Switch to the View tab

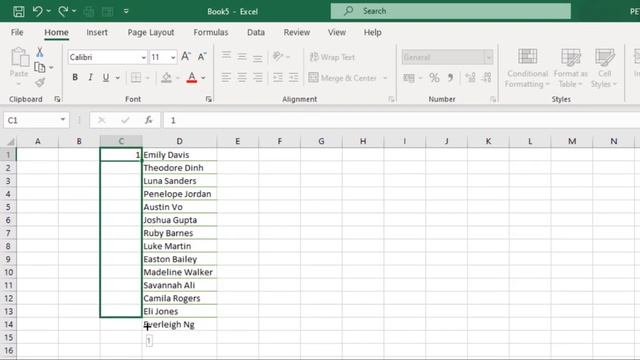click(337, 32)
